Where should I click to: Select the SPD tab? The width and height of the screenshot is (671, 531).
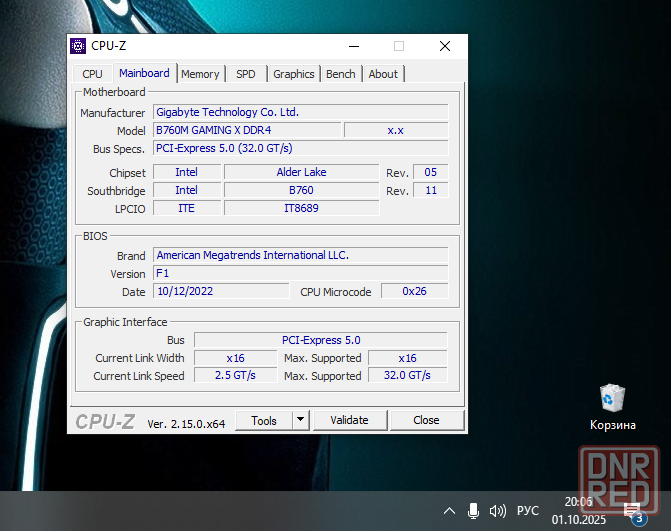pyautogui.click(x=245, y=74)
